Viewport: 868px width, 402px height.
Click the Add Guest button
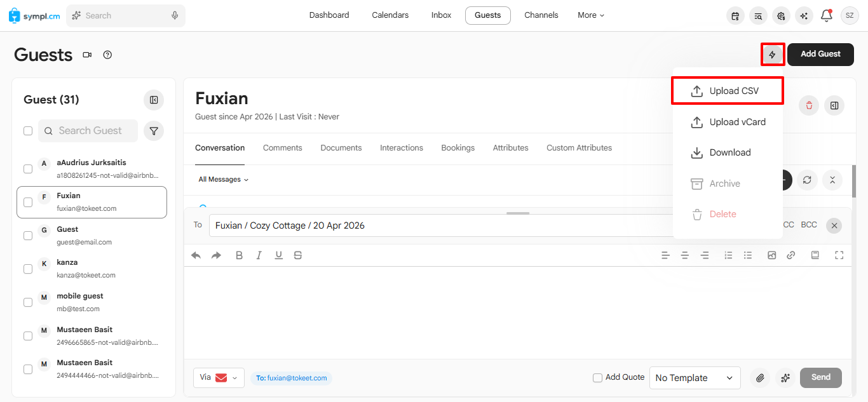(x=820, y=55)
